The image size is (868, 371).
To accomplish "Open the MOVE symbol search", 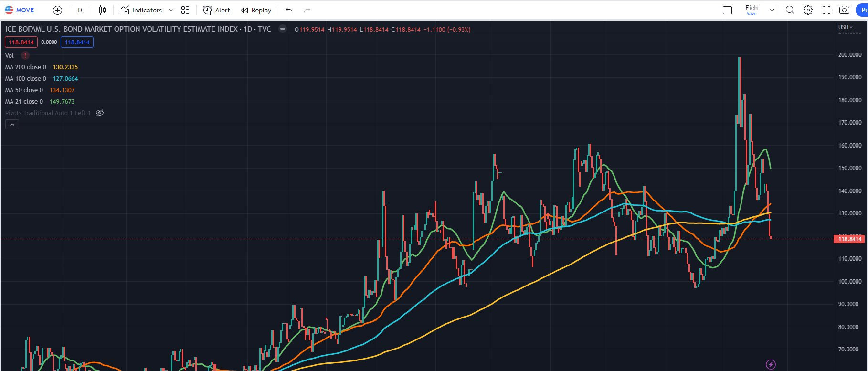I will [x=20, y=10].
